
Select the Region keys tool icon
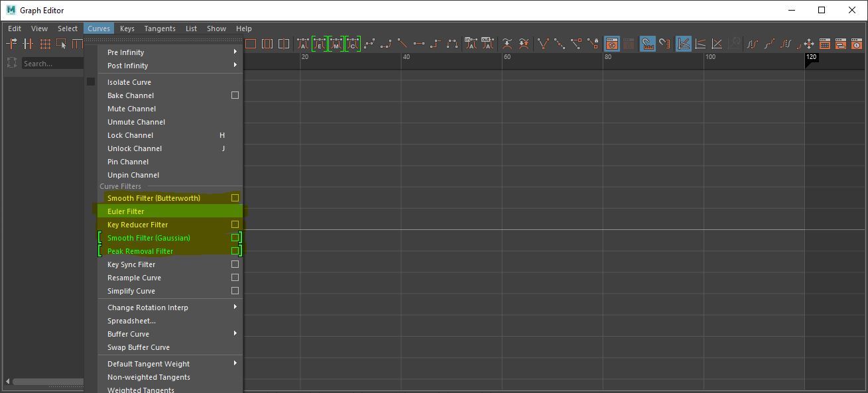point(62,44)
